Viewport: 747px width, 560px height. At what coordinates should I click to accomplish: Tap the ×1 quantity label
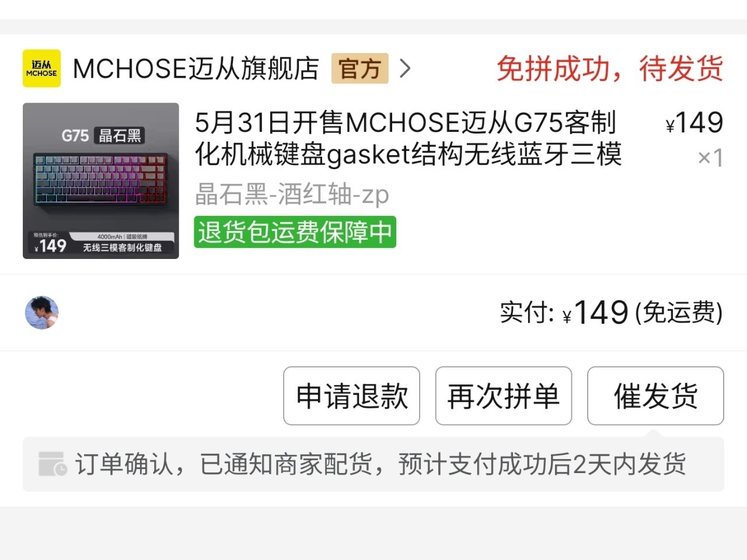(710, 157)
